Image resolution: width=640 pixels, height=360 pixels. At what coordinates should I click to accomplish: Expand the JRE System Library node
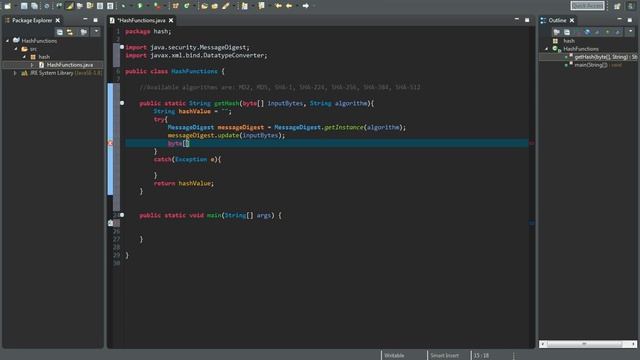(x=16, y=73)
